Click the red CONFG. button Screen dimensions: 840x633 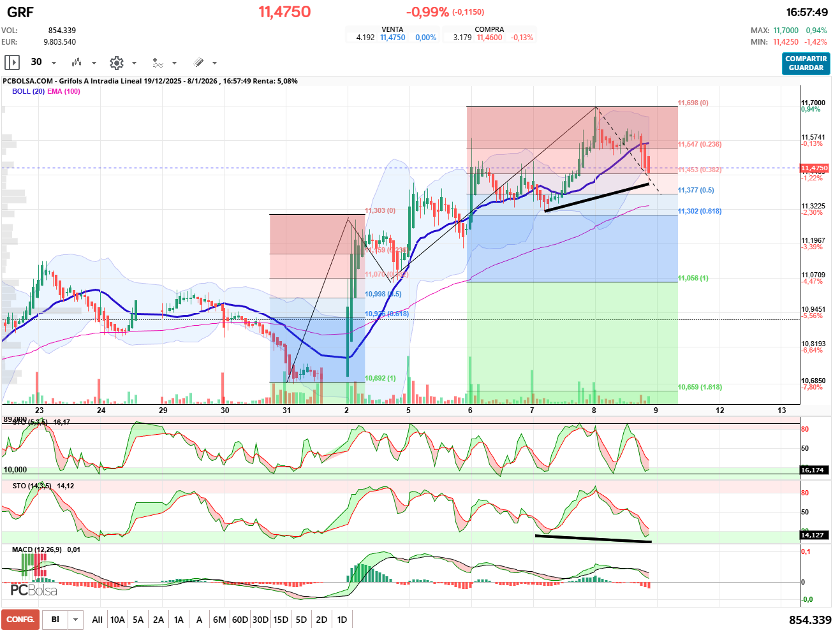pos(20,620)
